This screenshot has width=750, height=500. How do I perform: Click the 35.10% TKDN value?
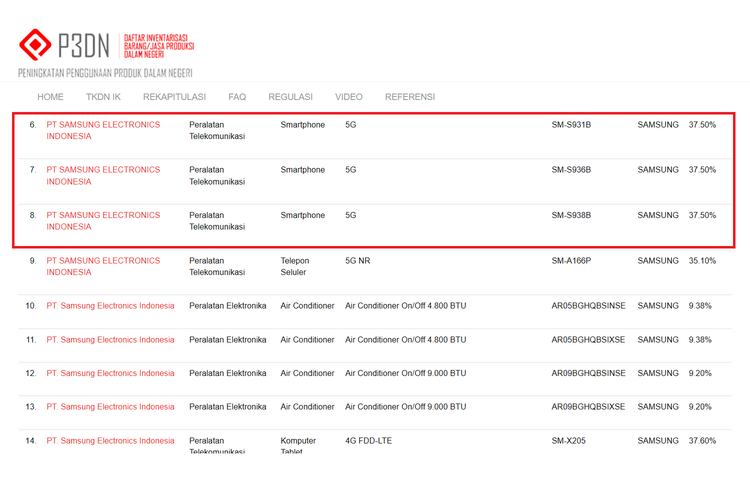click(x=702, y=261)
